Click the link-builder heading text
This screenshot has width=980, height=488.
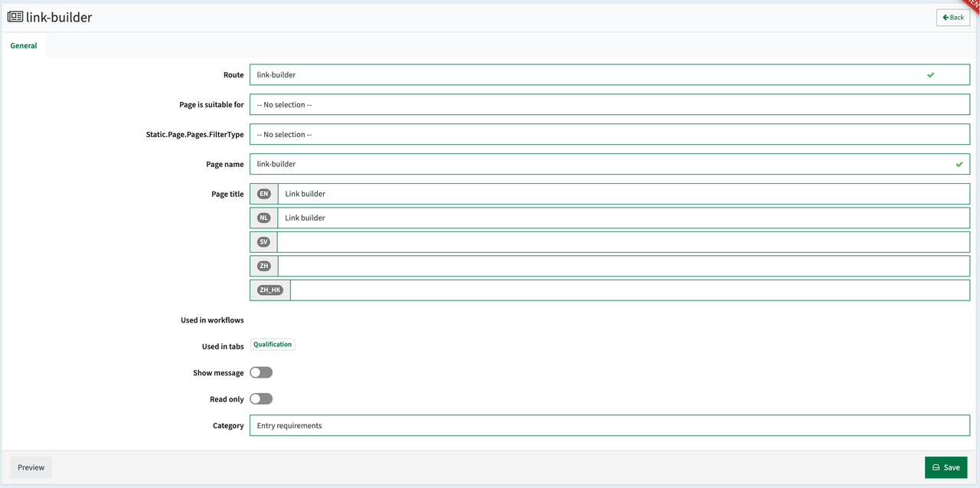59,17
